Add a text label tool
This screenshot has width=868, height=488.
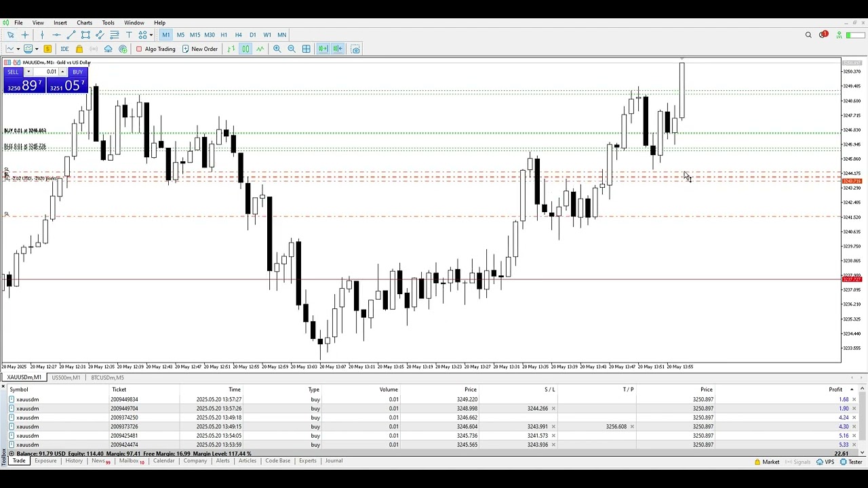click(x=129, y=35)
